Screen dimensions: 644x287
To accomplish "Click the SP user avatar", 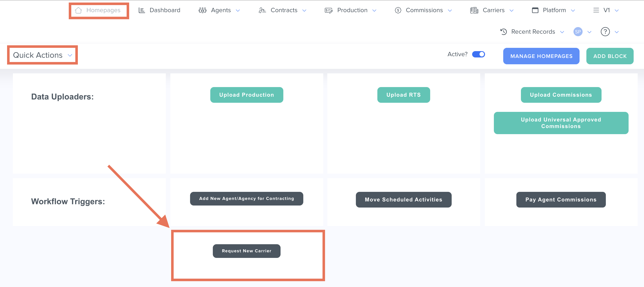I will coord(578,32).
